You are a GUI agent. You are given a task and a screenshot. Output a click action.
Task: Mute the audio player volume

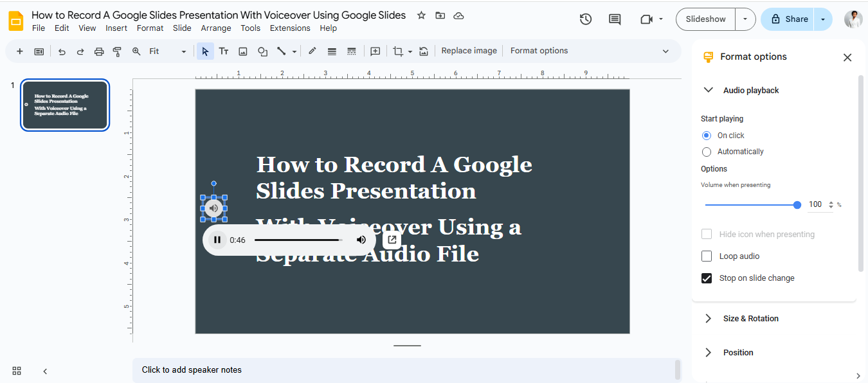[x=361, y=240]
